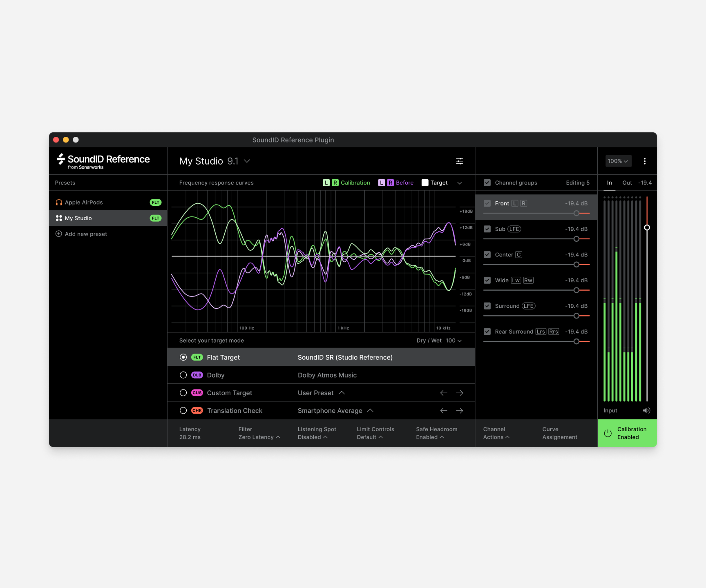Click the forward arrow next to User Preset
The width and height of the screenshot is (706, 588).
459,392
